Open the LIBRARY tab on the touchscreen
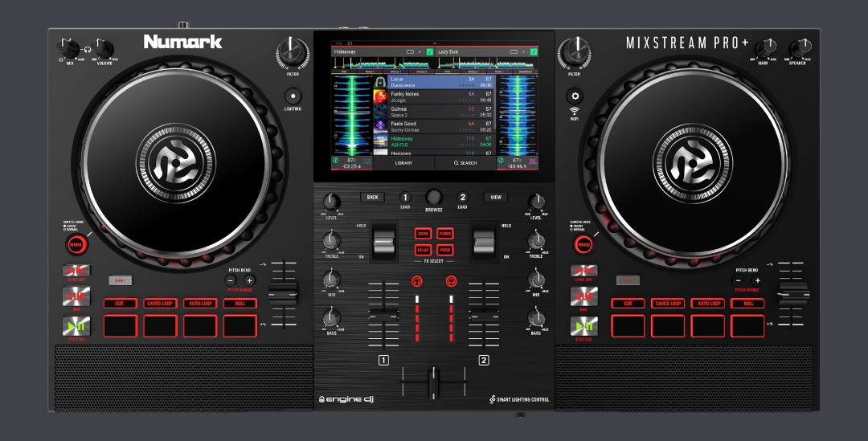 pyautogui.click(x=403, y=163)
